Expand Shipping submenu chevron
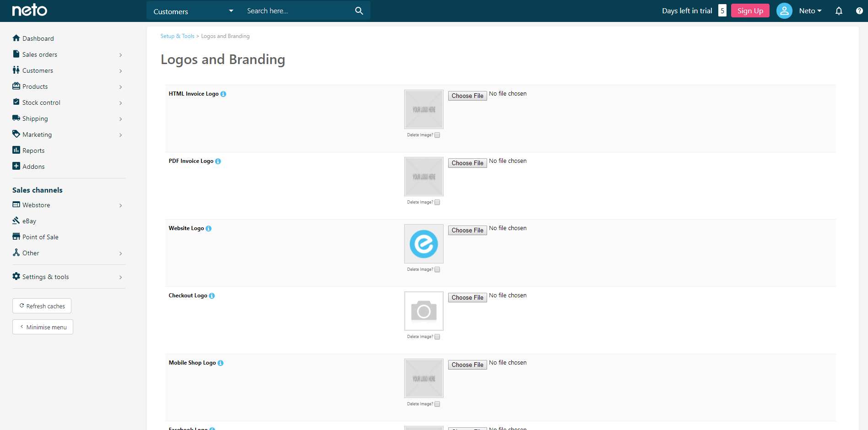The width and height of the screenshot is (868, 430). (x=120, y=119)
